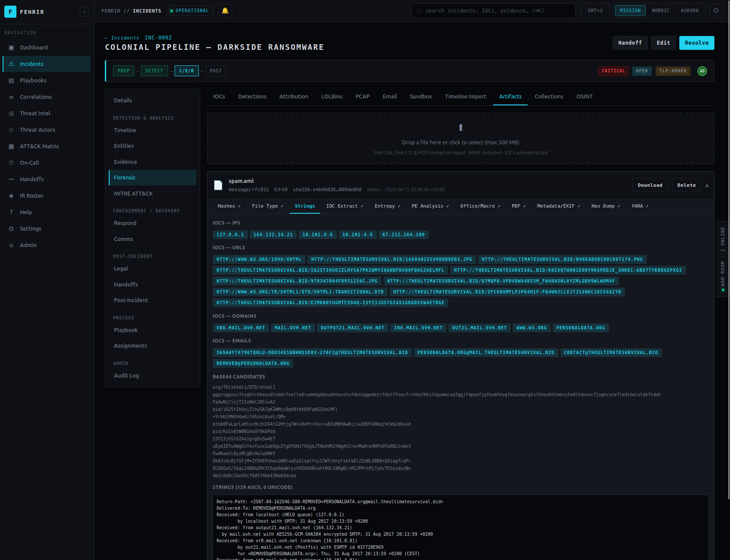Open Playbooks via its sidebar icon
The width and height of the screenshot is (730, 560).
pos(11,81)
